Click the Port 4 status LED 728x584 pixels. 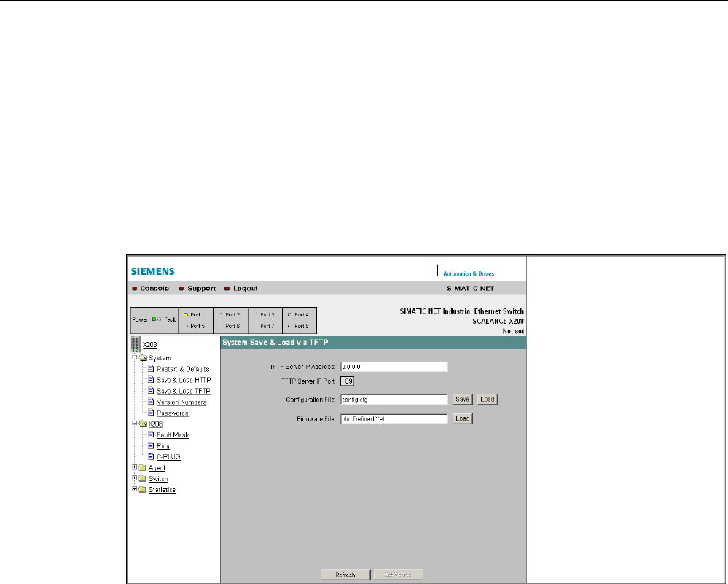(290, 314)
